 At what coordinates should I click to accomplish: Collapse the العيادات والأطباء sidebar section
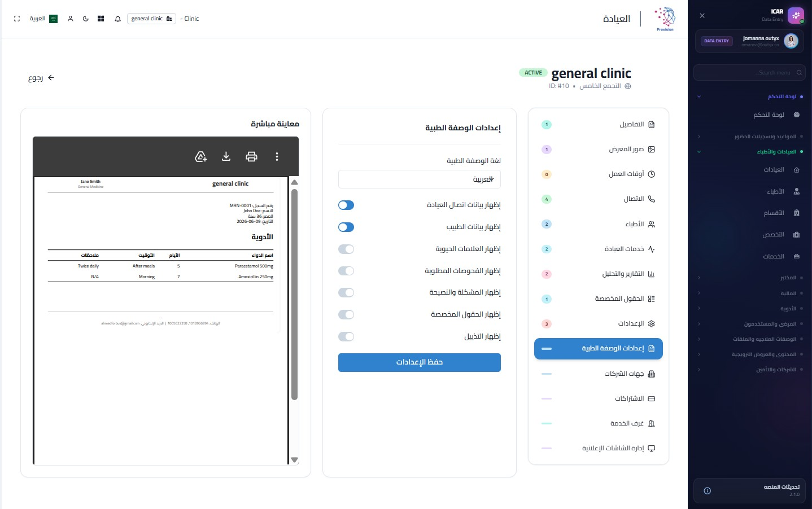coord(750,152)
